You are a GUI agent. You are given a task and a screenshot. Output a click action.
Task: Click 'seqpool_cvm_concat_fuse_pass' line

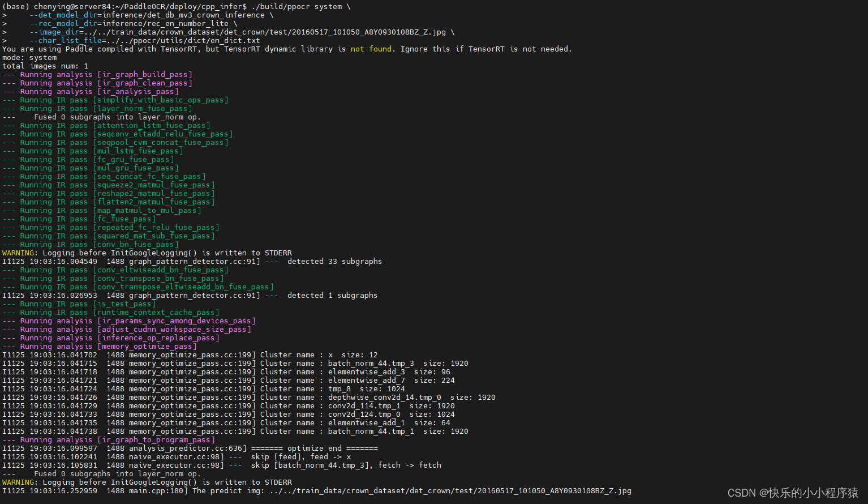[x=115, y=143]
